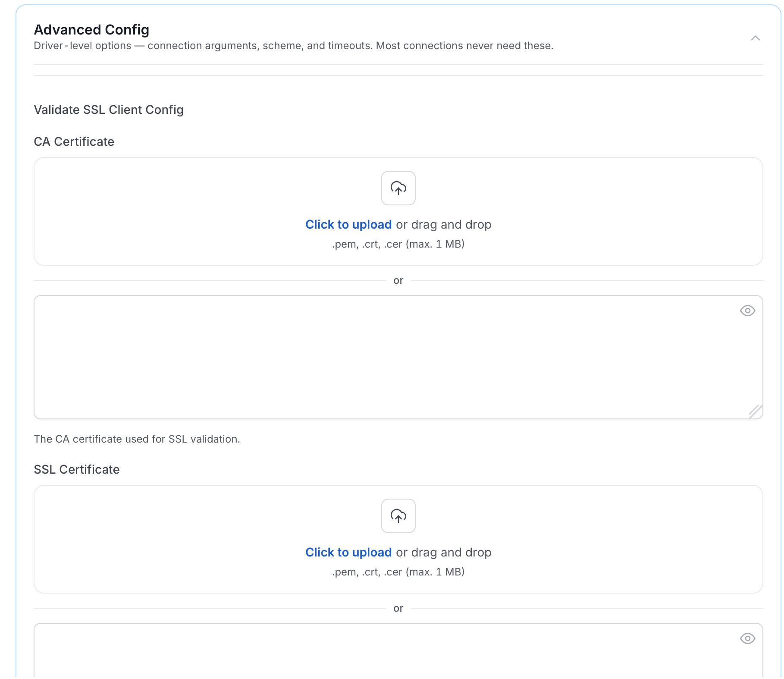Collapse the Advanced Config section chevron
This screenshot has height=679, width=784.
(x=755, y=38)
